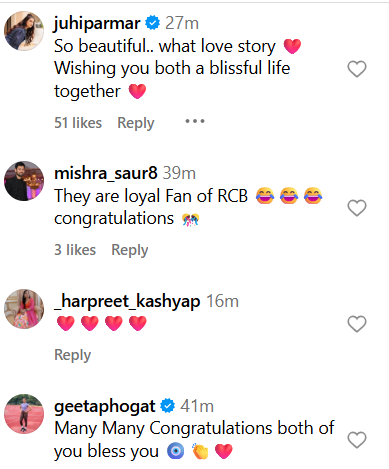
Task: Open the mishra_saur8 username link
Action: (x=106, y=173)
